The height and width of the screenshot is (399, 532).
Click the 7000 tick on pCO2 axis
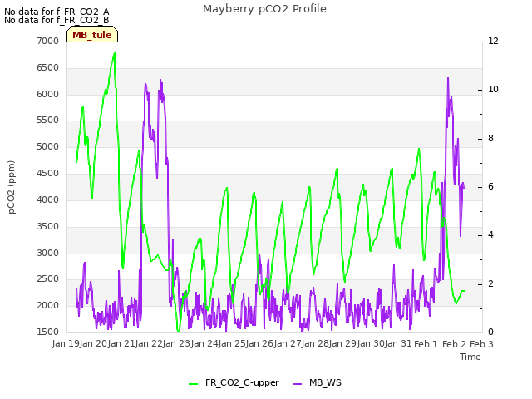pos(48,41)
